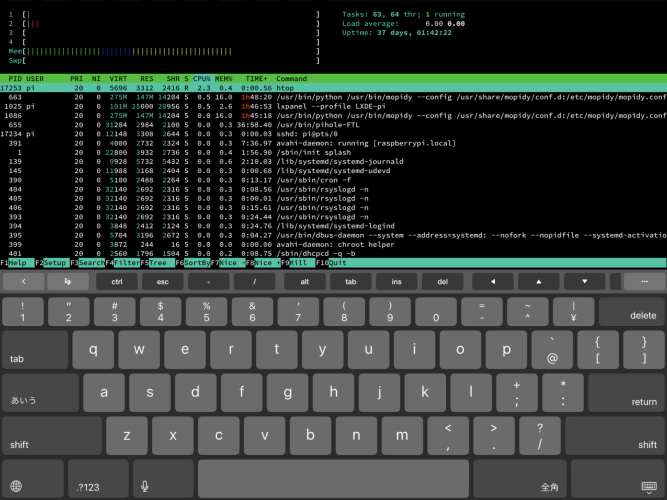Click the CPU% column header

click(203, 78)
